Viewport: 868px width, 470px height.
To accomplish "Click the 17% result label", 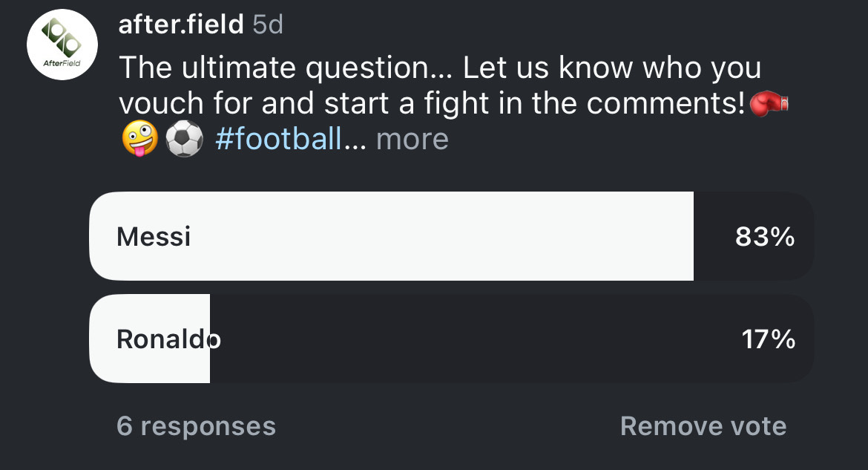I will click(x=768, y=339).
